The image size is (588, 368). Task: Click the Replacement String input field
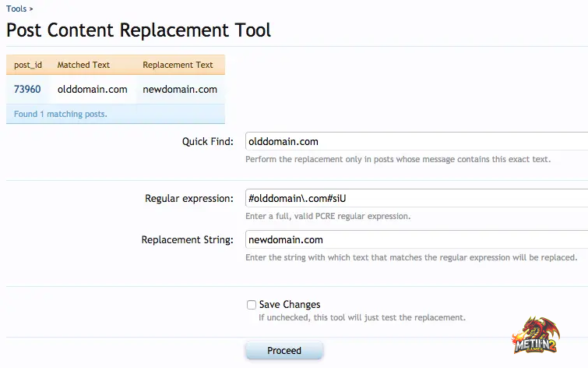pos(417,239)
